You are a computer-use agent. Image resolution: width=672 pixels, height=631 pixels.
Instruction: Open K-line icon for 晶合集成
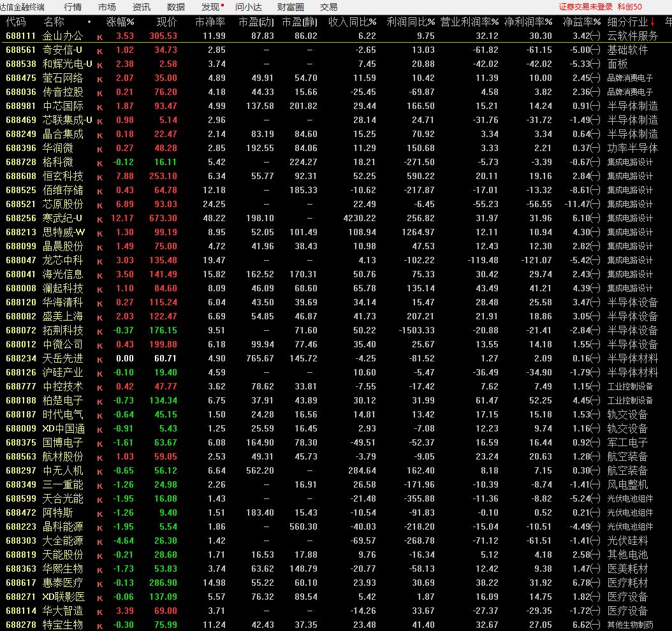tap(100, 136)
